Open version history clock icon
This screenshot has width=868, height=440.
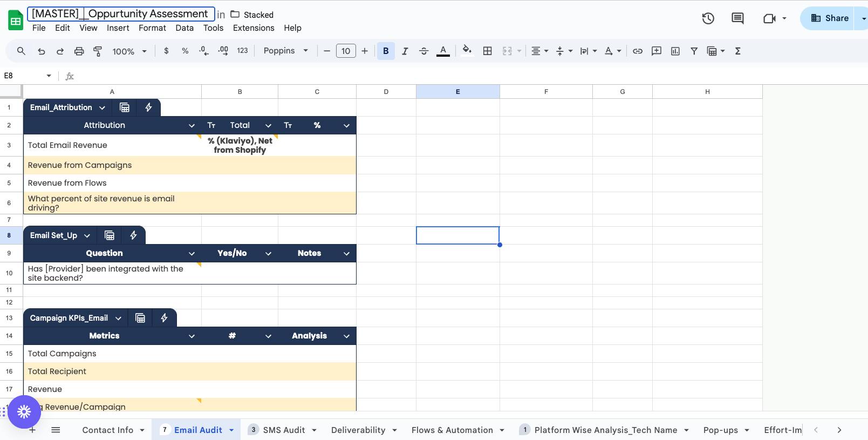pos(708,18)
